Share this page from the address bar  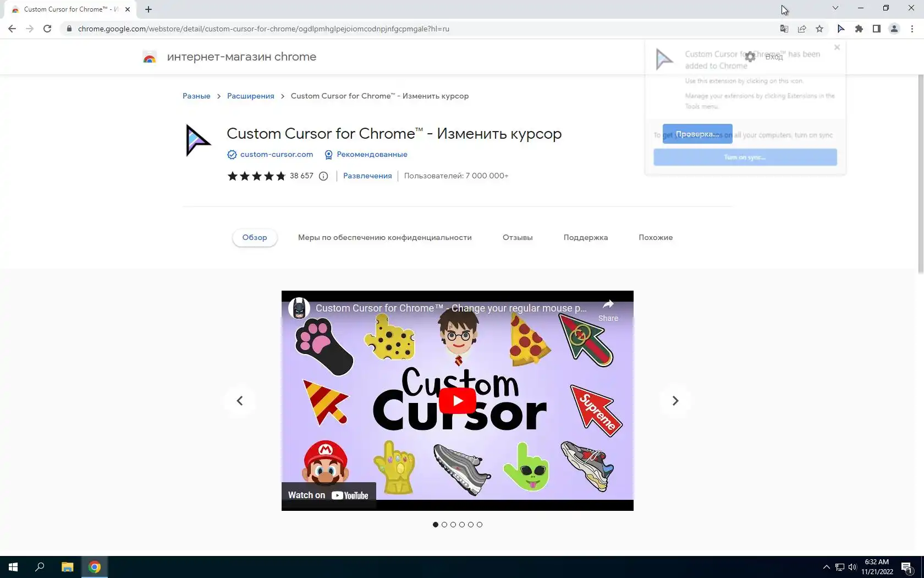click(x=802, y=29)
